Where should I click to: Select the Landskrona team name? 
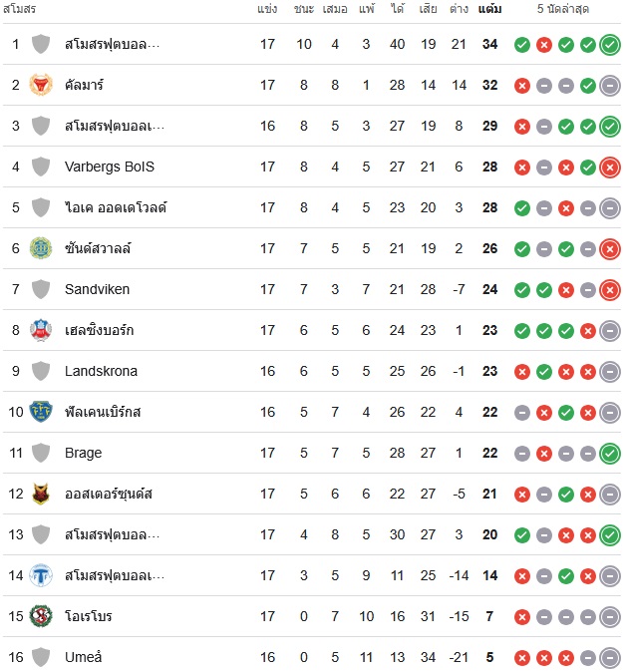[x=101, y=371]
